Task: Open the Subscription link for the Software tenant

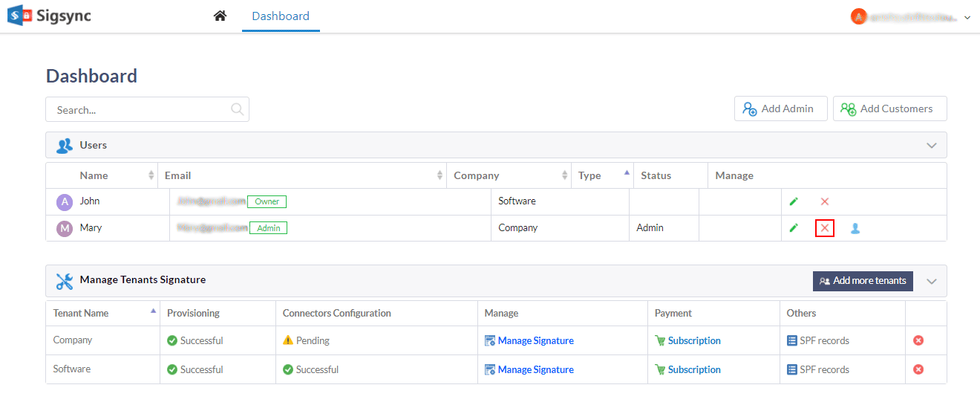Action: (x=693, y=369)
